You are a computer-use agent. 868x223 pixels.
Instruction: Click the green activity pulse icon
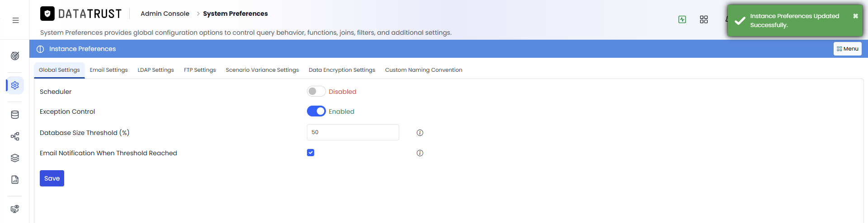[682, 19]
